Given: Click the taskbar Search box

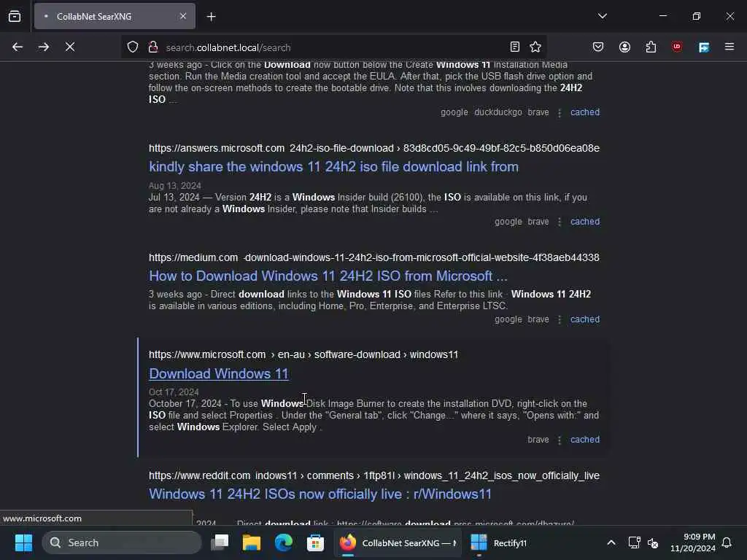Looking at the screenshot, I should point(122,542).
